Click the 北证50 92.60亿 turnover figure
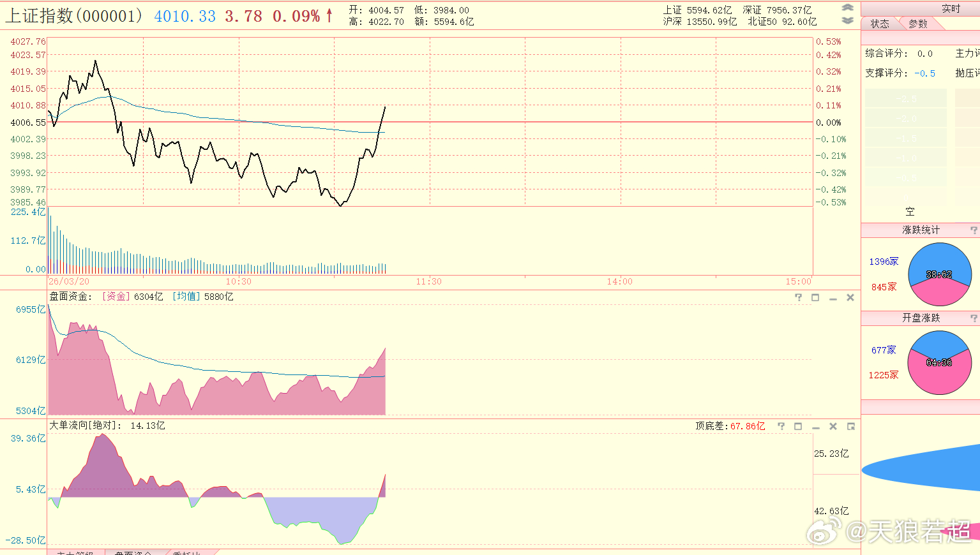This screenshot has width=980, height=555. (782, 22)
